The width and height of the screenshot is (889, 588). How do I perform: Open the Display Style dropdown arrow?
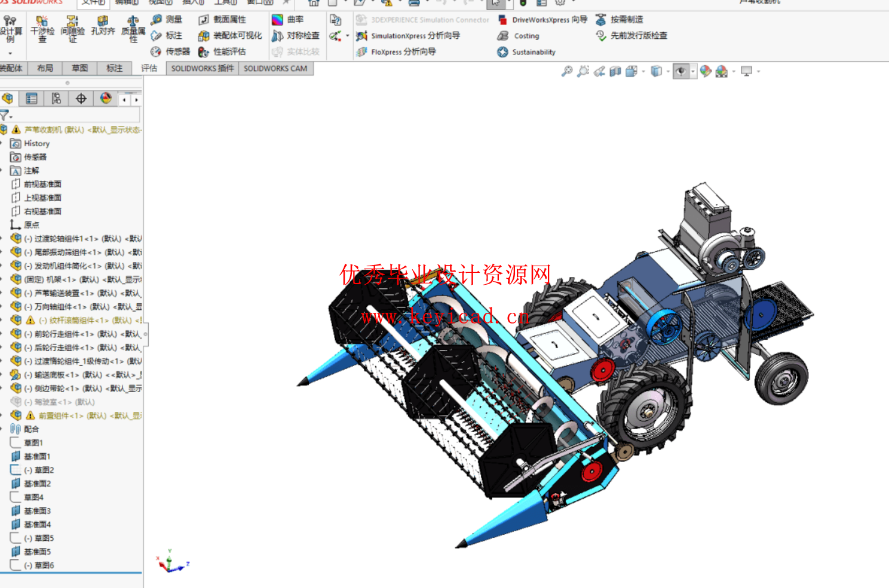click(668, 72)
